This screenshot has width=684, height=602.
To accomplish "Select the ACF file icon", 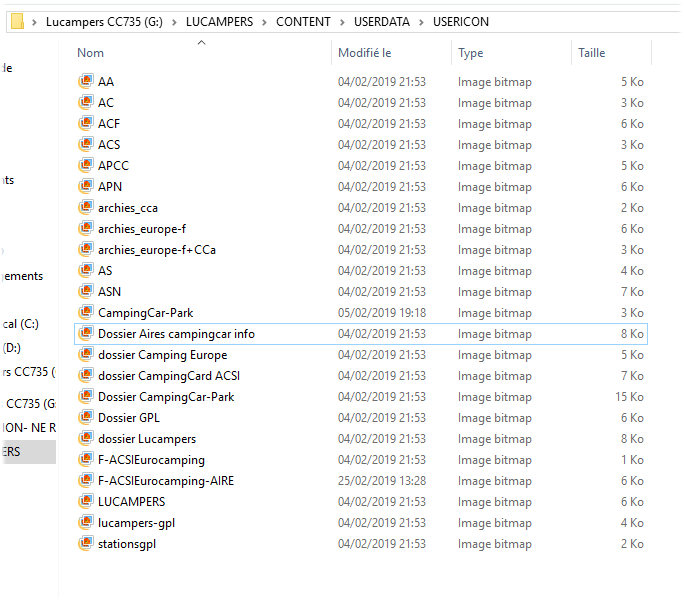I will pyautogui.click(x=85, y=124).
